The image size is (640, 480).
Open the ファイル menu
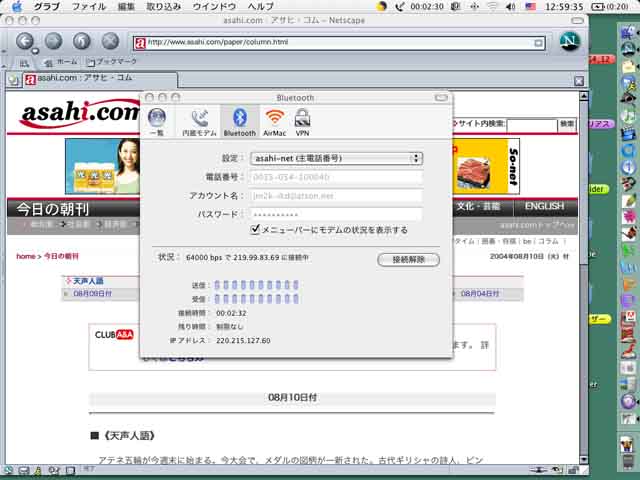coord(89,7)
